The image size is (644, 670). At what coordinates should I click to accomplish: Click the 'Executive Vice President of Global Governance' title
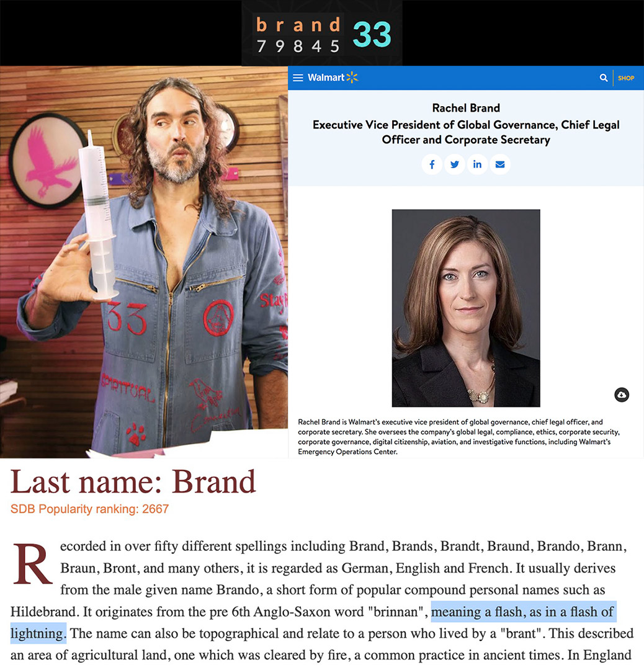coord(466,132)
